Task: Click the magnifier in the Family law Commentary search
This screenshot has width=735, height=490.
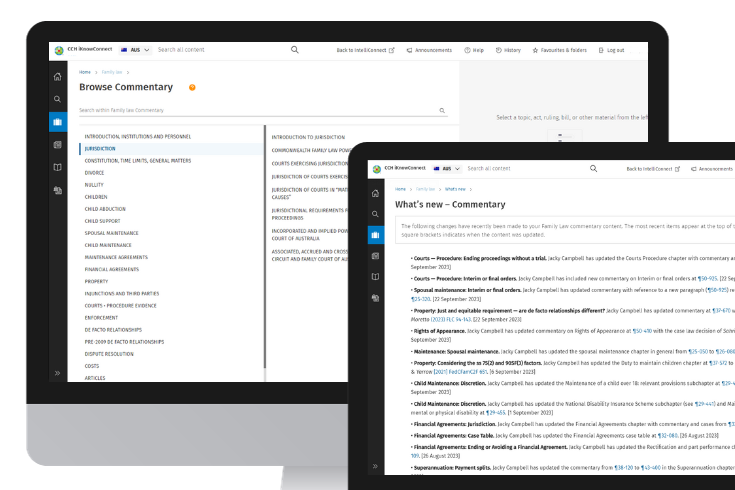Action: [442, 111]
